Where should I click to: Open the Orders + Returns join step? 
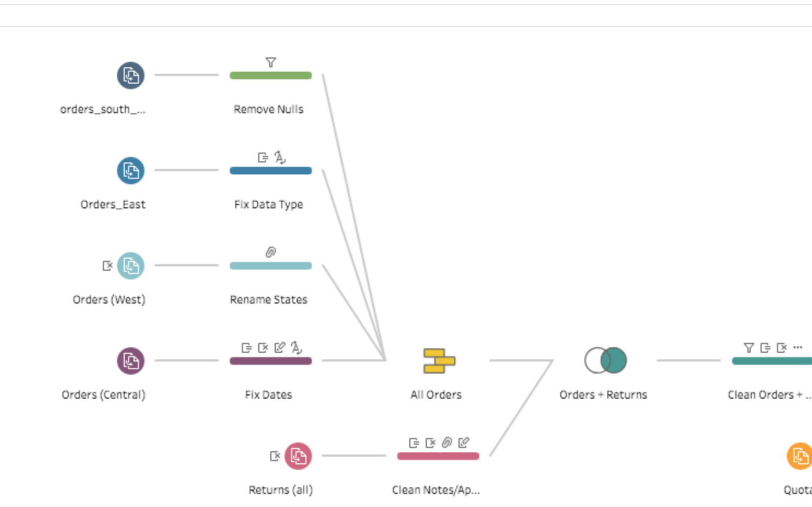[x=606, y=361]
